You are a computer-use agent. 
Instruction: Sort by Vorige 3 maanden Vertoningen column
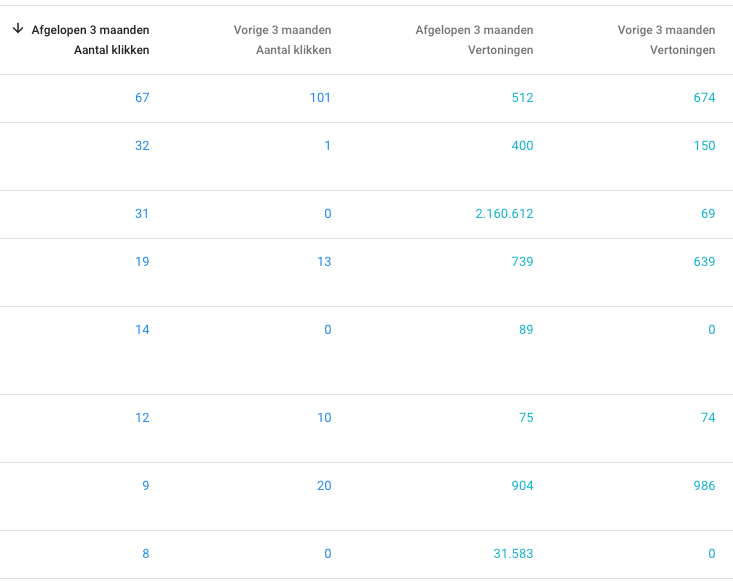coord(666,40)
